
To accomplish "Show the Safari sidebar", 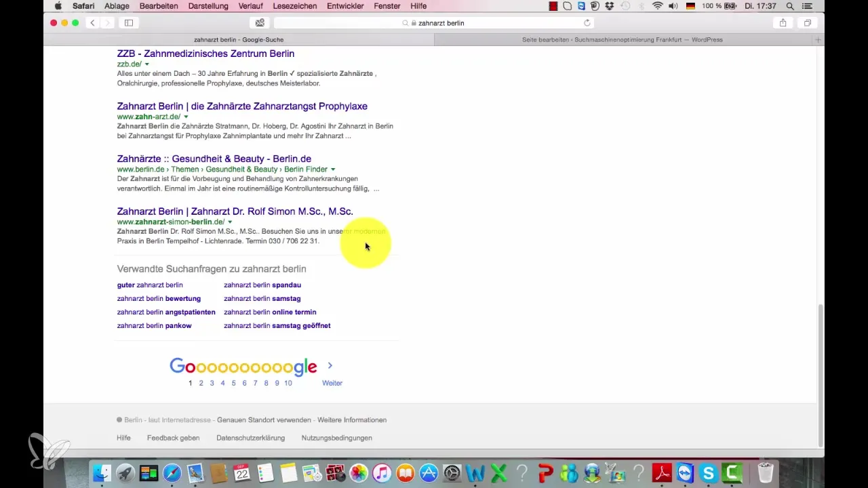I will 128,22.
